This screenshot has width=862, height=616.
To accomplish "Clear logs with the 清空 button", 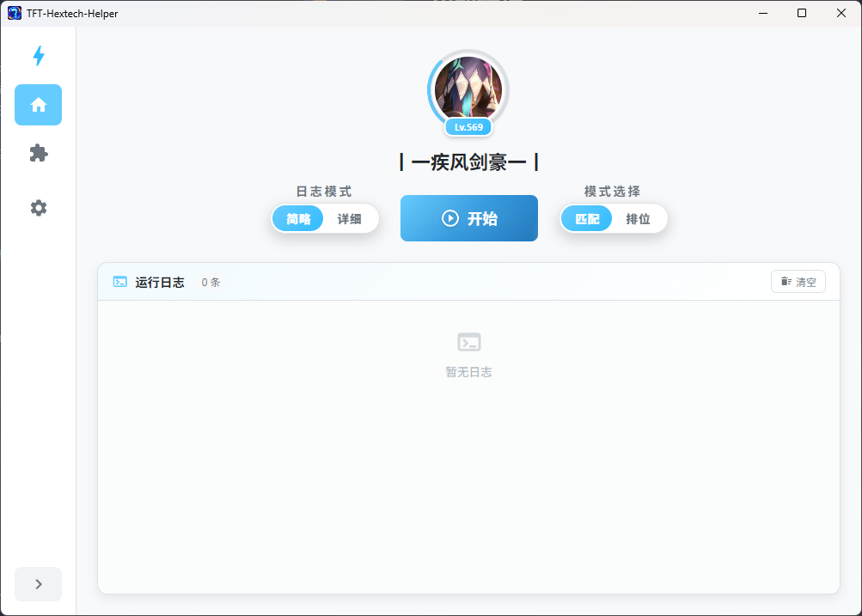I will (798, 282).
